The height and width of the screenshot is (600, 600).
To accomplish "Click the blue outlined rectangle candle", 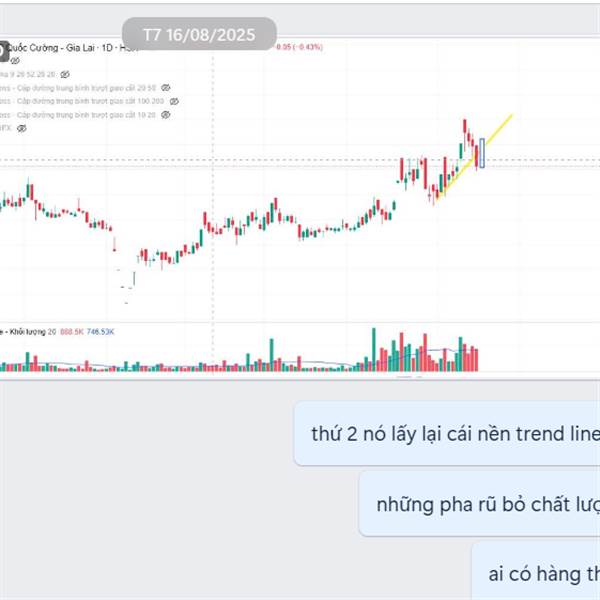I will pyautogui.click(x=482, y=153).
